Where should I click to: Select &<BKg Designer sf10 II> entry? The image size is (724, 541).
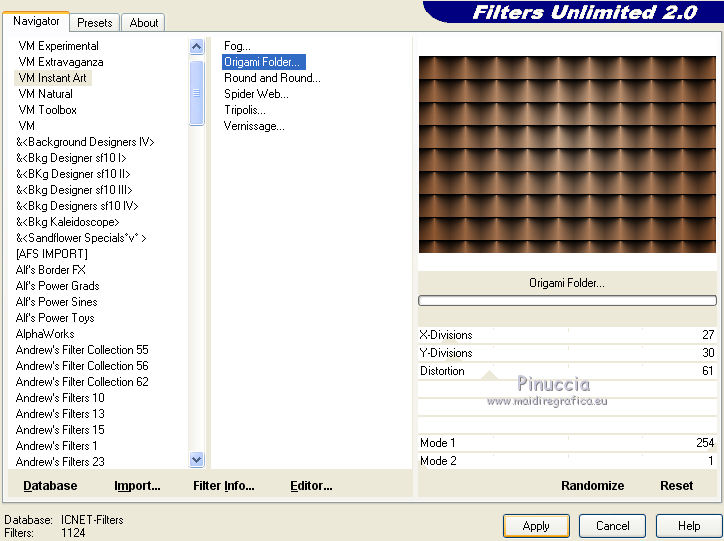73,174
